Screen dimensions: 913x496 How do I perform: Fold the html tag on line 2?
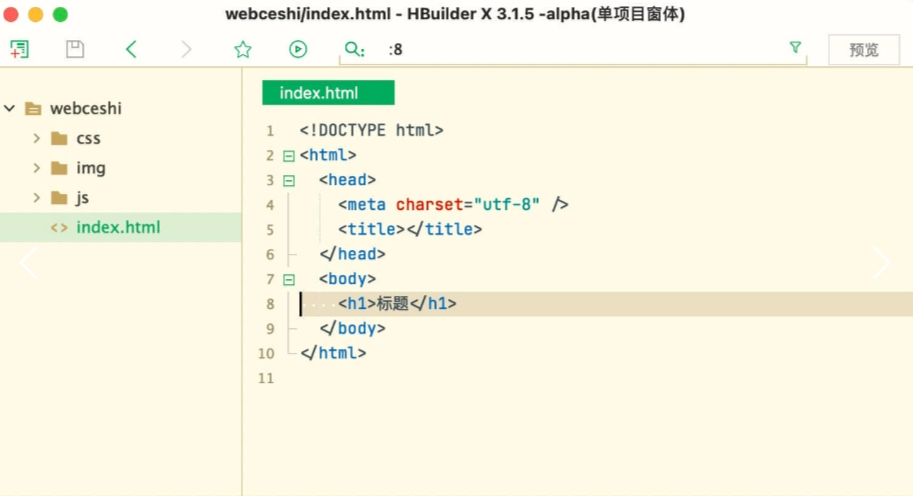pos(289,156)
